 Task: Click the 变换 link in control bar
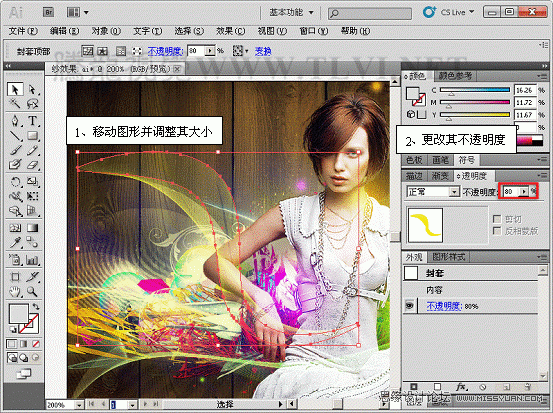[x=263, y=51]
